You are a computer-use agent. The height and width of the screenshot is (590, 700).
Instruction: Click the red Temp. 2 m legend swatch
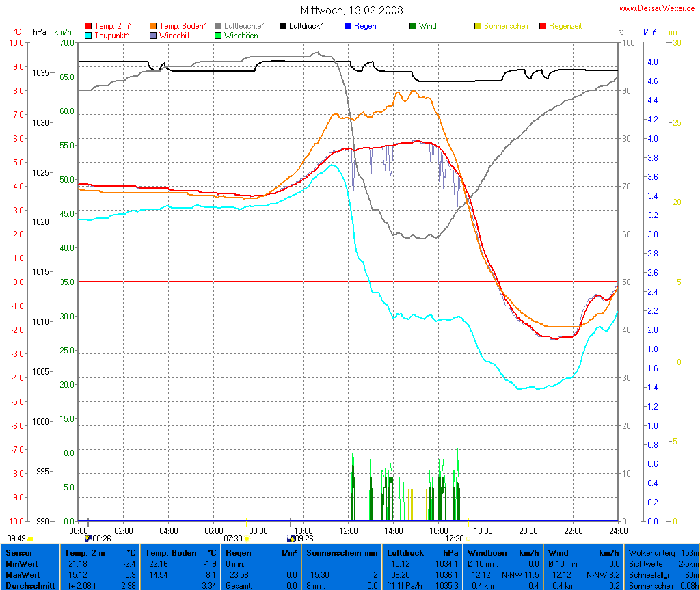pos(88,26)
